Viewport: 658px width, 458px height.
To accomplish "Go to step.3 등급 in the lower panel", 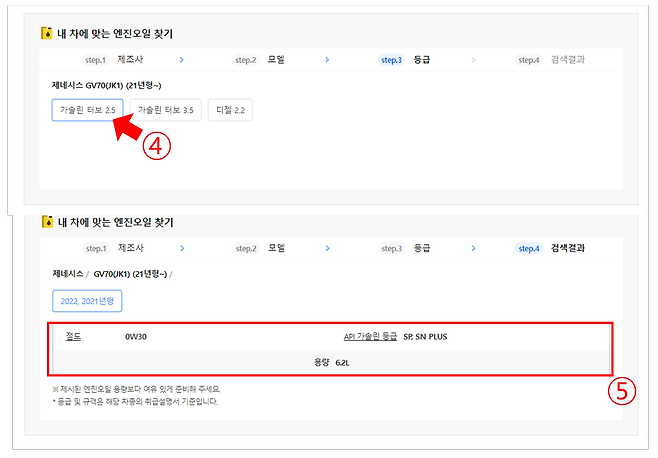I will pyautogui.click(x=405, y=248).
